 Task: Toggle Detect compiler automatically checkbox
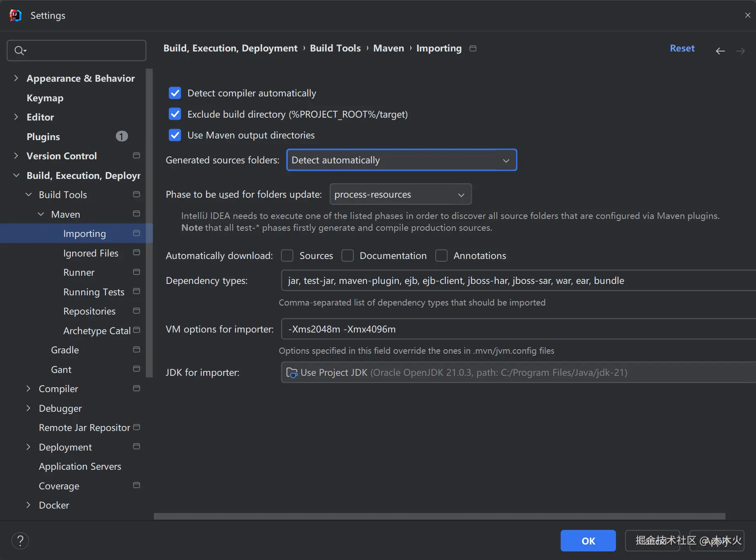tap(175, 93)
